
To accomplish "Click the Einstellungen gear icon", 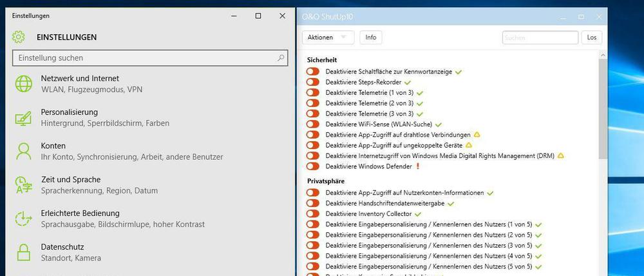I will pyautogui.click(x=19, y=37).
